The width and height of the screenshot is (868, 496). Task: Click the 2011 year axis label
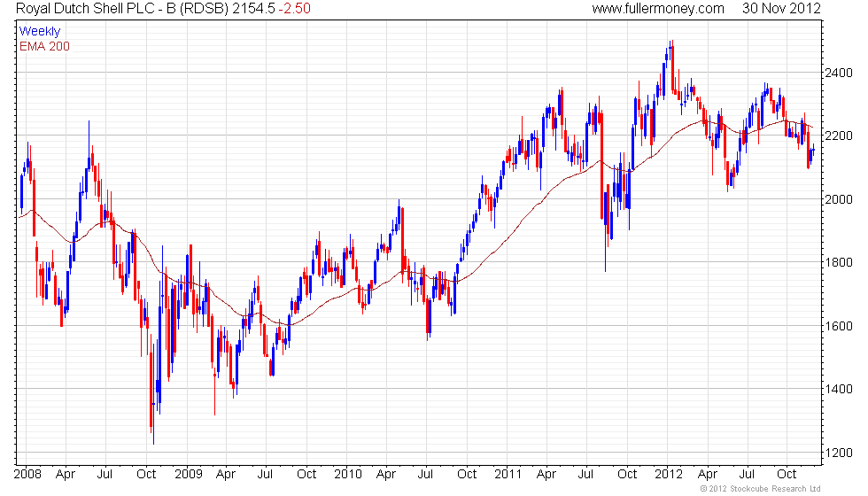tap(508, 474)
